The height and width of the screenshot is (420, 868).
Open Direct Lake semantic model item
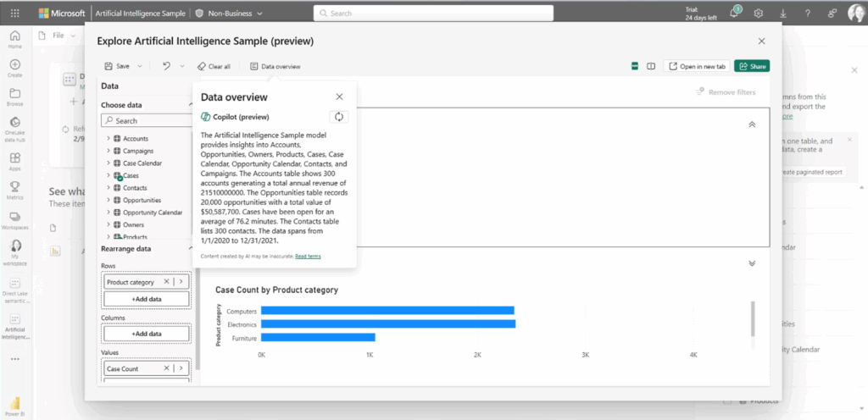pyautogui.click(x=15, y=290)
